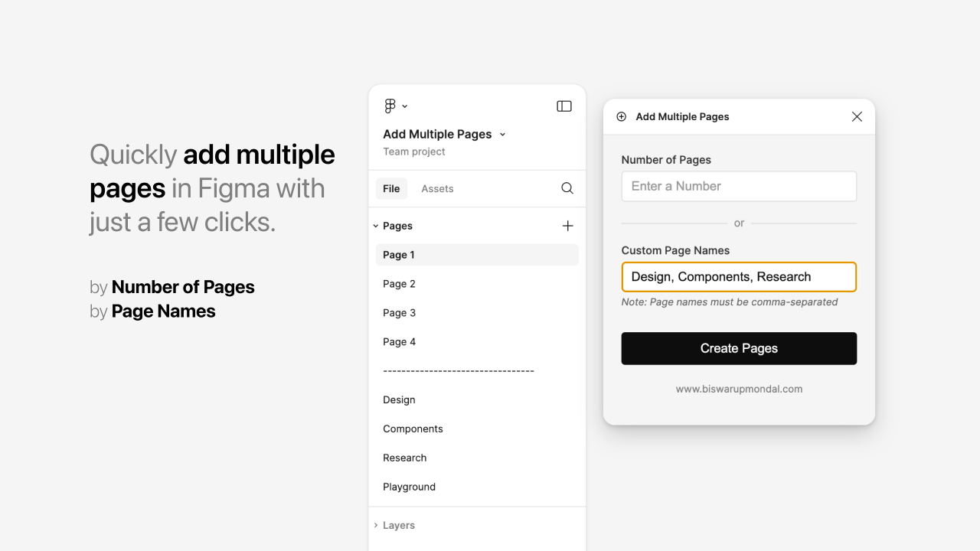Search pages with the magnifier icon
The height and width of the screenshot is (551, 980).
tap(567, 188)
